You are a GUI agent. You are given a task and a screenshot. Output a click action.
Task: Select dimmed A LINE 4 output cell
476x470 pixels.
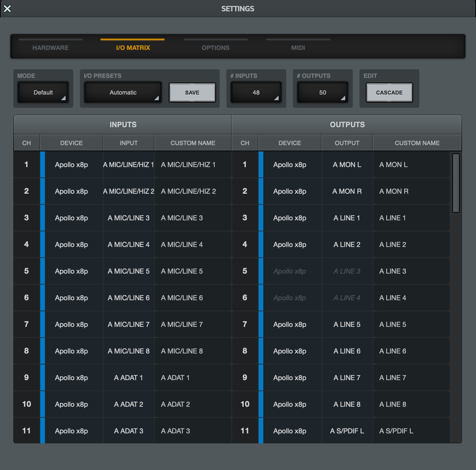click(347, 298)
